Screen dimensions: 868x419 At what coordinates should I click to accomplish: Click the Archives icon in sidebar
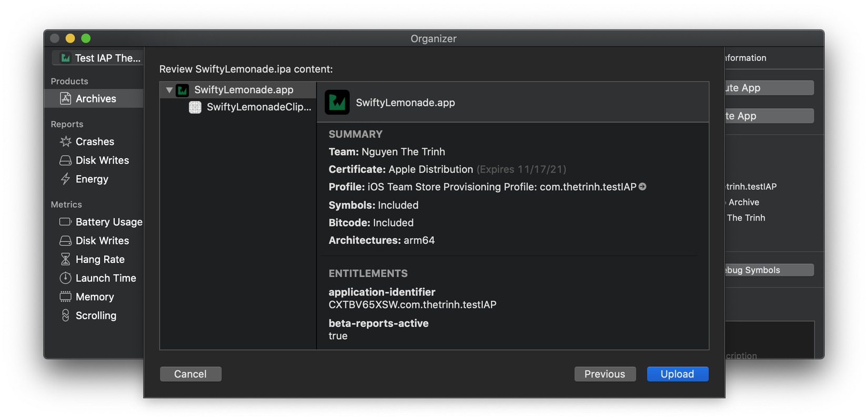pos(65,98)
